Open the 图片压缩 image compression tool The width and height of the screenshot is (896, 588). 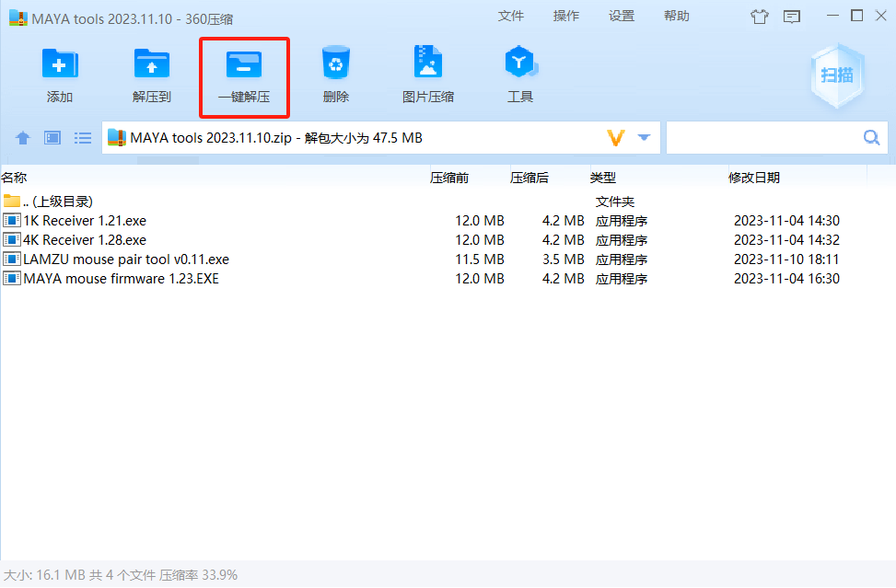428,75
